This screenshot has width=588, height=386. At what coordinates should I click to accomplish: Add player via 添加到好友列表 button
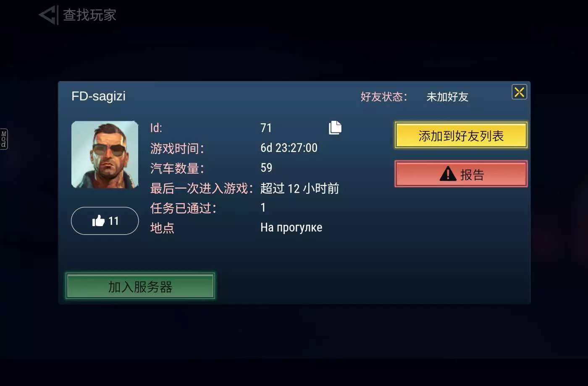click(x=461, y=135)
